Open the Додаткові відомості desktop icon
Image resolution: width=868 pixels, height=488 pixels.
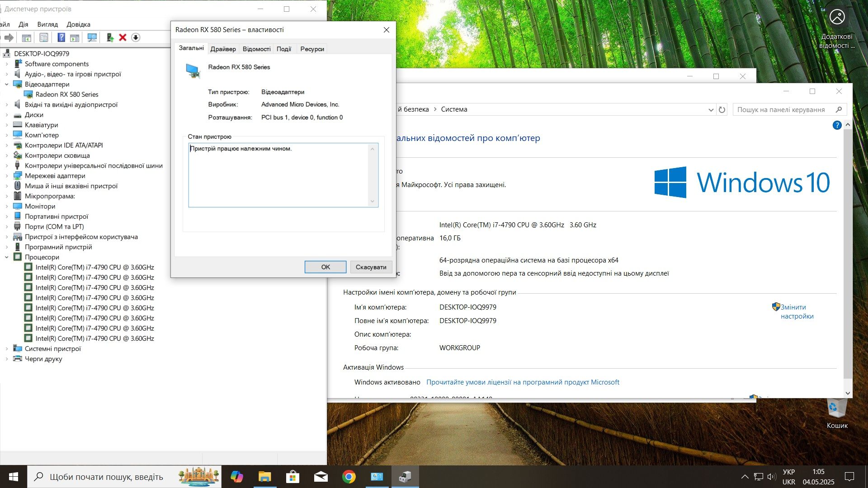pyautogui.click(x=837, y=29)
